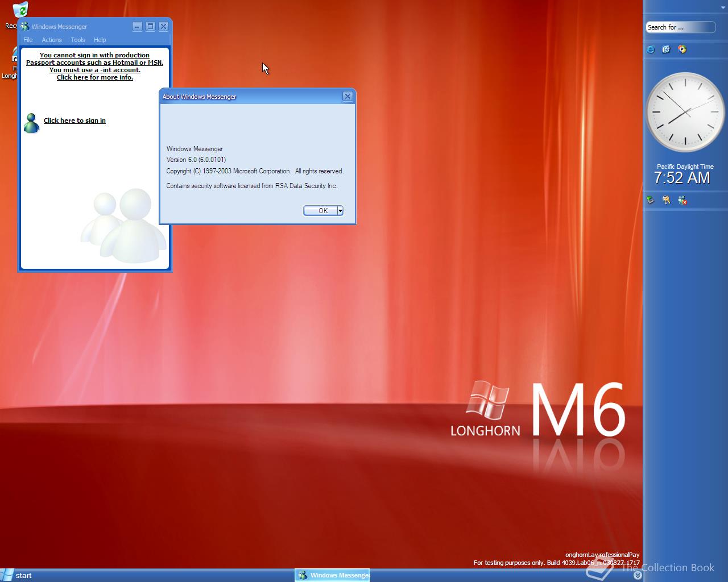
Task: Minimize the Windows Messenger window
Action: point(137,26)
